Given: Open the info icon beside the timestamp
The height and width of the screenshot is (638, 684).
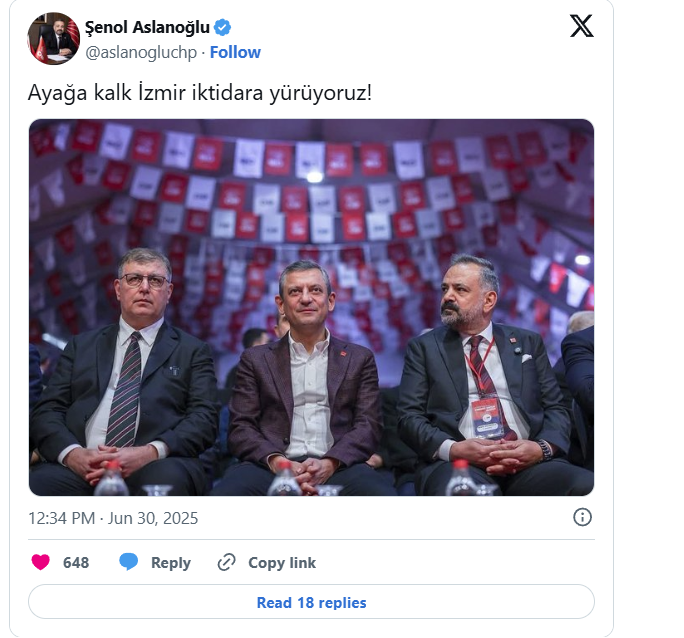Looking at the screenshot, I should [582, 517].
